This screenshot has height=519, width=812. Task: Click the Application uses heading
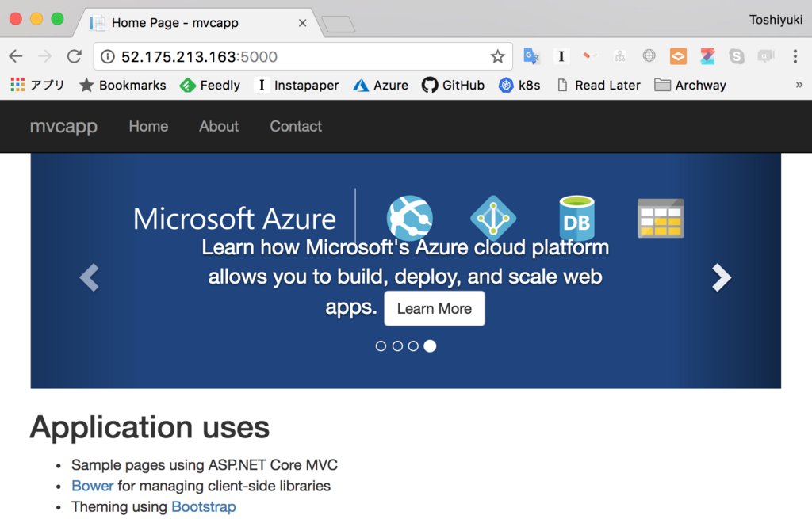150,427
